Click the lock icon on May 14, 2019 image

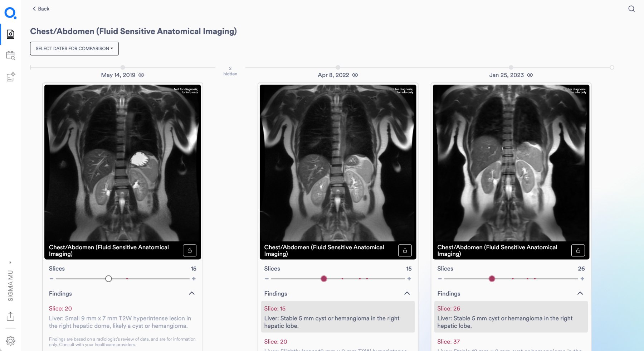pyautogui.click(x=190, y=250)
